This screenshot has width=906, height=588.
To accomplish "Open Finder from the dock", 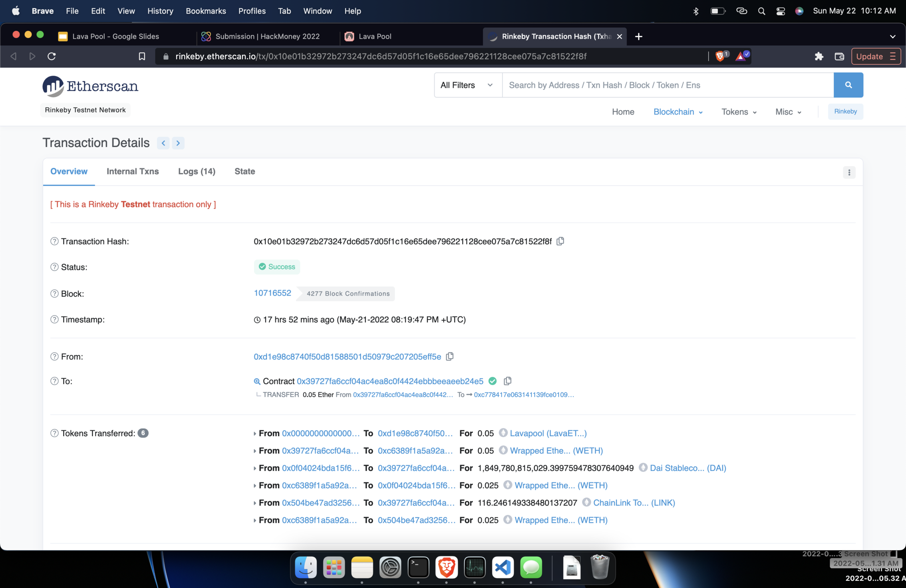I will coord(306,567).
